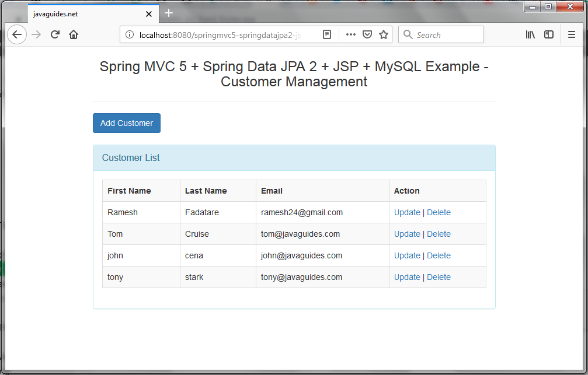Save this page to Pocket
Viewport: 588px width, 375px height.
tap(367, 35)
